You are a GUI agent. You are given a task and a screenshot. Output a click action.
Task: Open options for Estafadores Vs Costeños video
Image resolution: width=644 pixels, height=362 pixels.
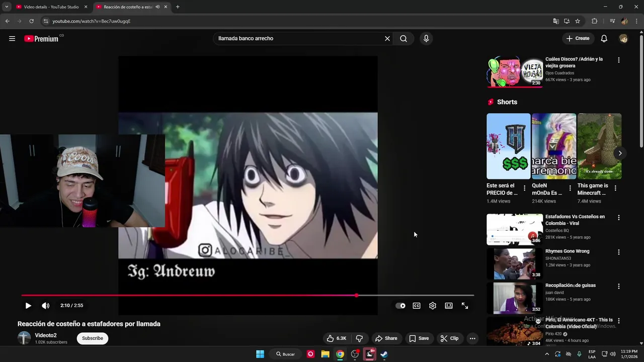click(x=619, y=218)
